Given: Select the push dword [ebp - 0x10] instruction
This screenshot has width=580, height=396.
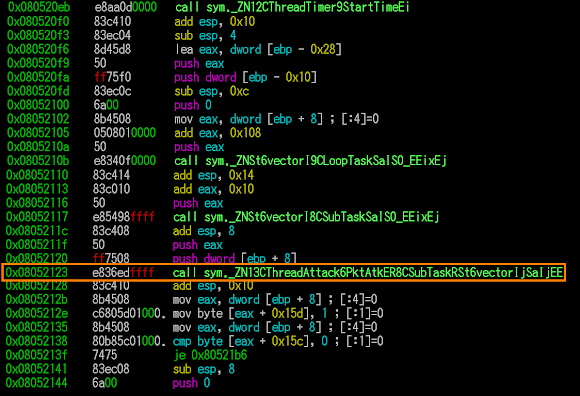Looking at the screenshot, I should pyautogui.click(x=246, y=77).
